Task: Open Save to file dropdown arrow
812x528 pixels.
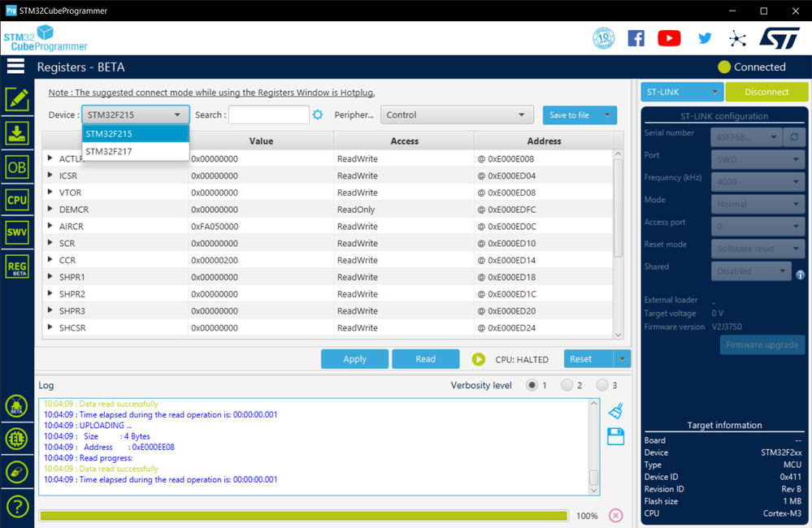Action: 607,115
